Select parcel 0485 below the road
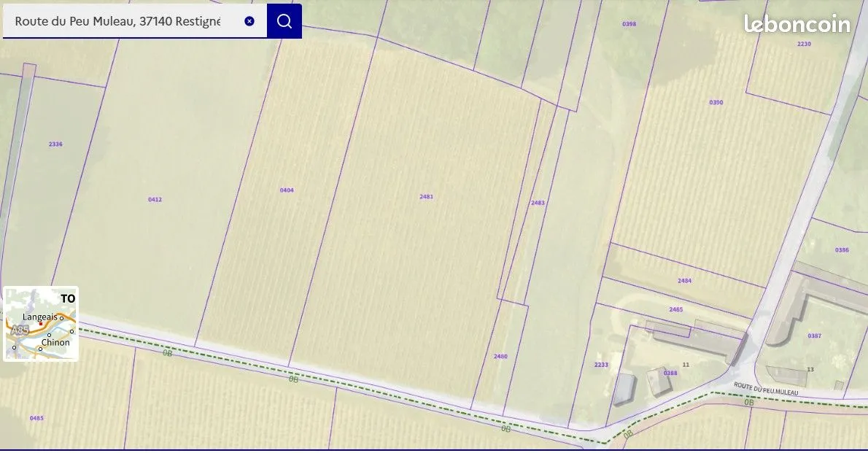868x453 pixels. [x=36, y=418]
